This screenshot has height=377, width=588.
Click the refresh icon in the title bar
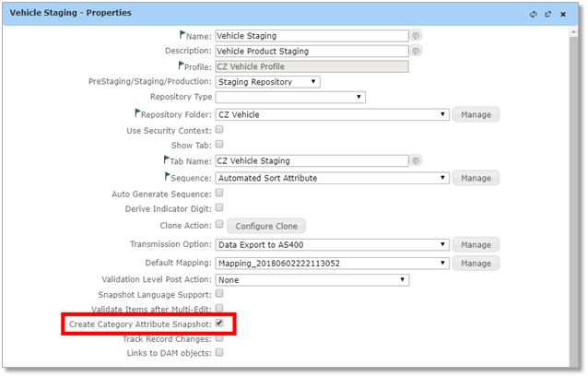(534, 15)
